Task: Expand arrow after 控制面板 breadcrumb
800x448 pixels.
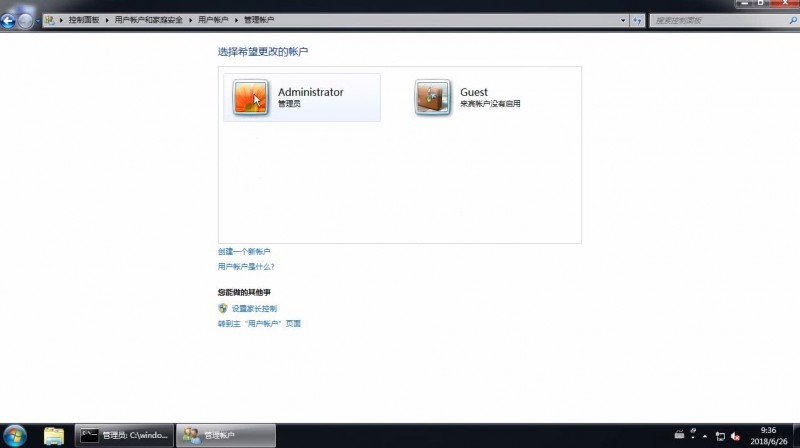Action: coord(107,20)
